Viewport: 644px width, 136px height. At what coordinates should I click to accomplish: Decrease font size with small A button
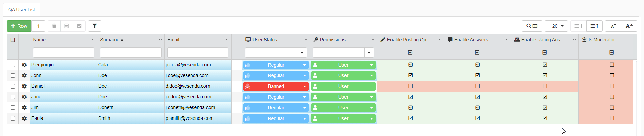[613, 26]
